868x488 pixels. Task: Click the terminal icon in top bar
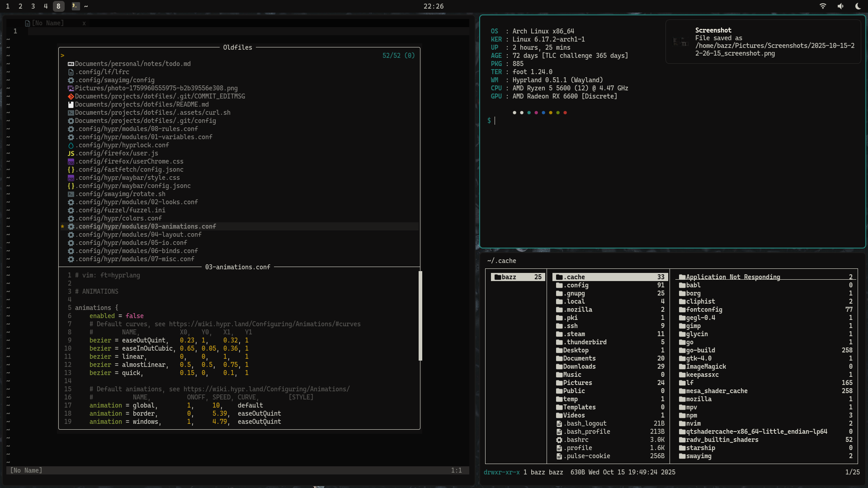pos(75,6)
